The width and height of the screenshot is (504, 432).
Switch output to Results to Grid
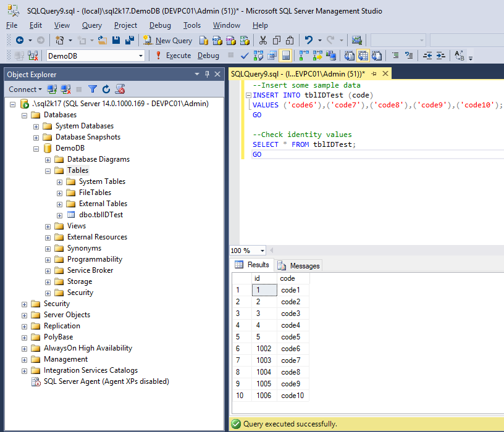[x=363, y=56]
